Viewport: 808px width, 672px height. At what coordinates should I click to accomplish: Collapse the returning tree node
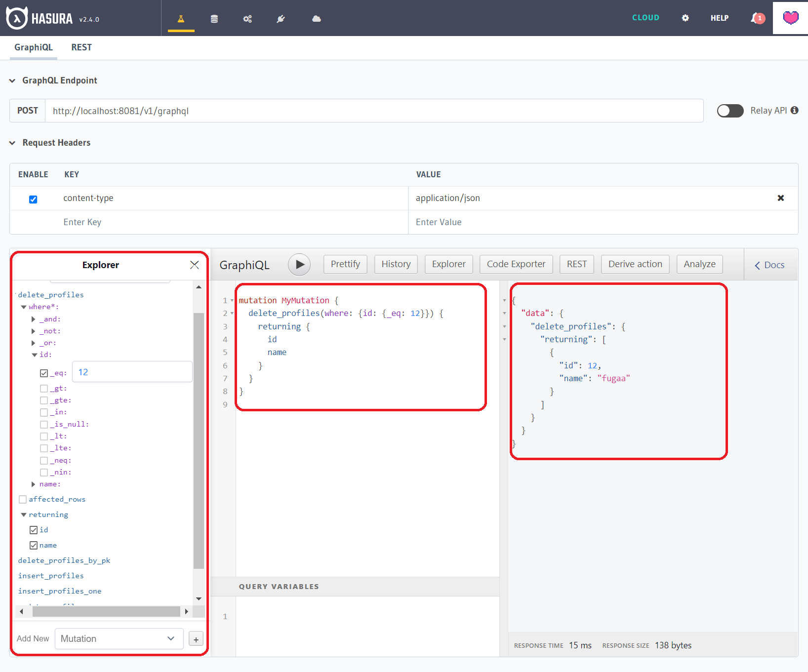(x=24, y=515)
